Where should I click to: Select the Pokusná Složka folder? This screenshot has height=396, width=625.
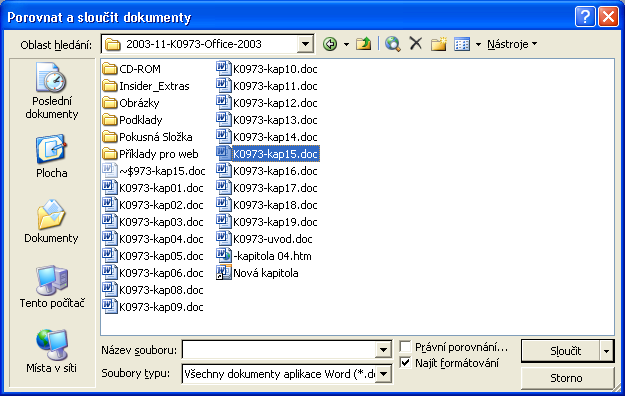point(147,137)
